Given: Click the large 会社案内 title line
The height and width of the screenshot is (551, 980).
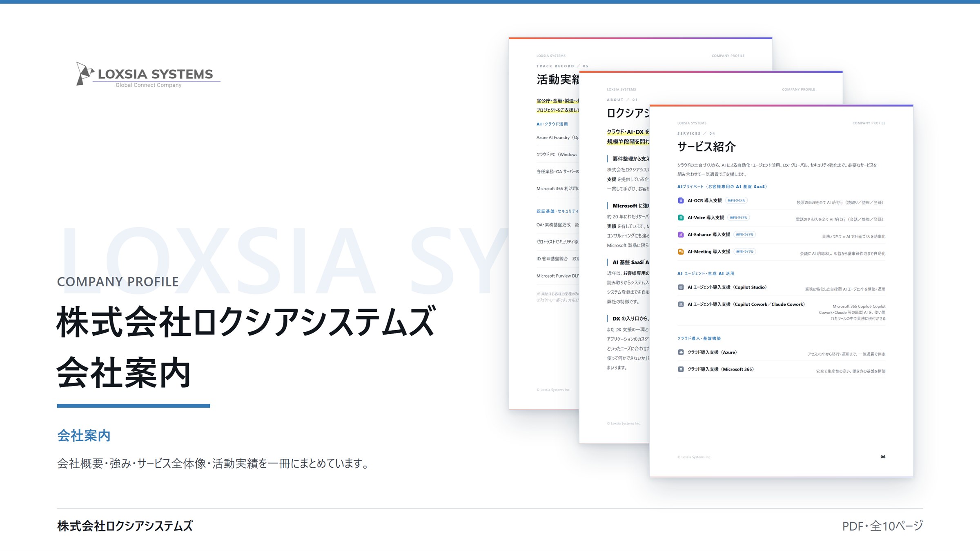Looking at the screenshot, I should 124,372.
